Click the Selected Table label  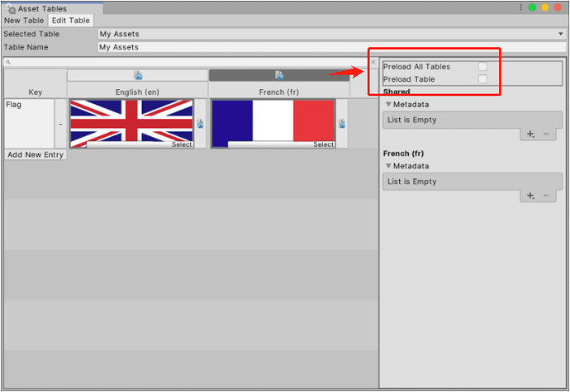pos(31,34)
